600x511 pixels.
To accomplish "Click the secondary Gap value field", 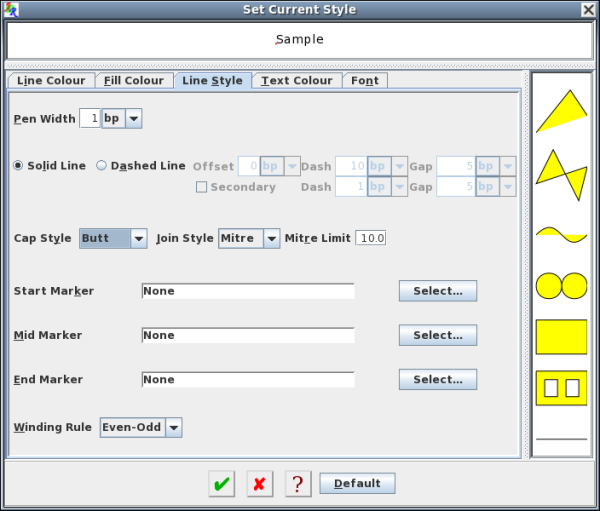I will 456,187.
